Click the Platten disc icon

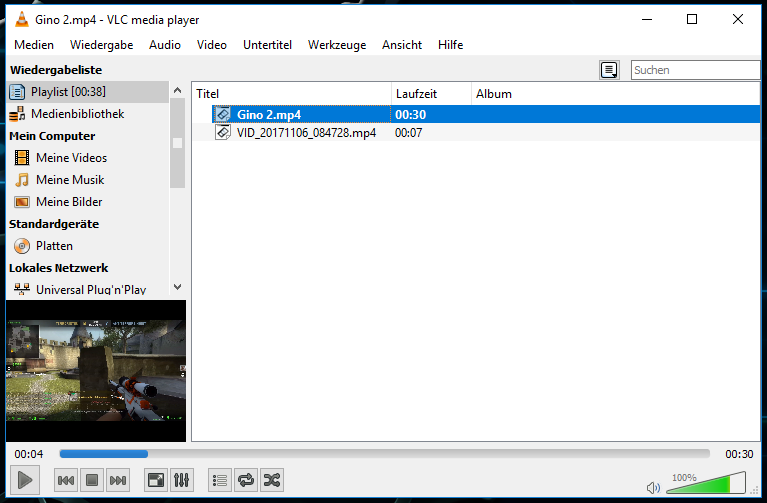pyautogui.click(x=22, y=246)
